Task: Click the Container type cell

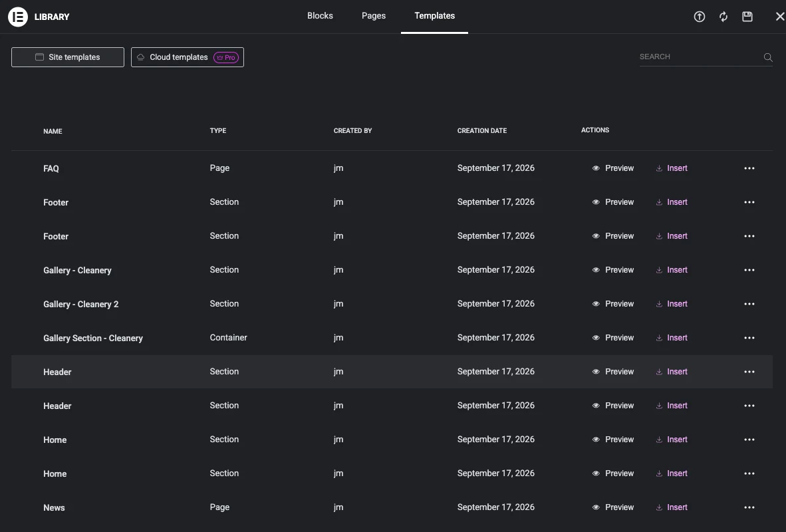Action: click(228, 337)
